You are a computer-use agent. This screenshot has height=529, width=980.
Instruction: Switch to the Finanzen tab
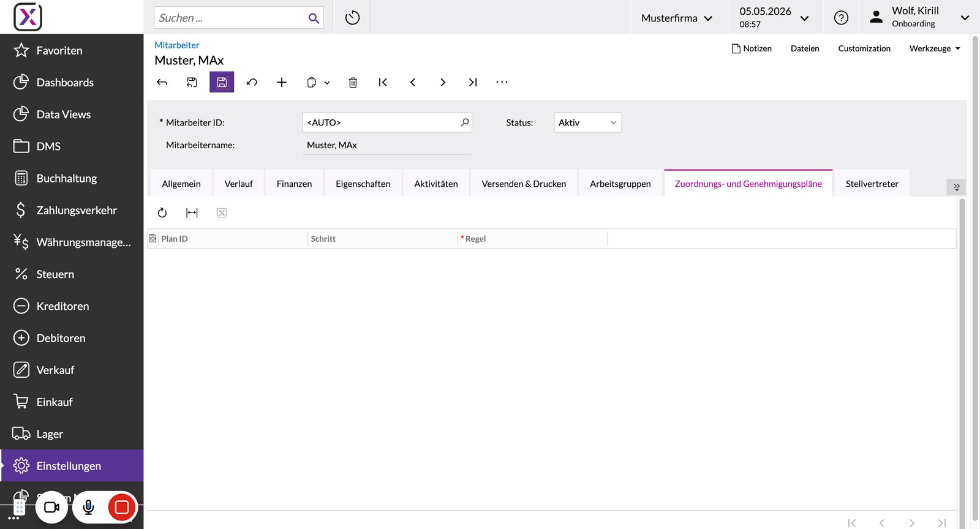294,184
